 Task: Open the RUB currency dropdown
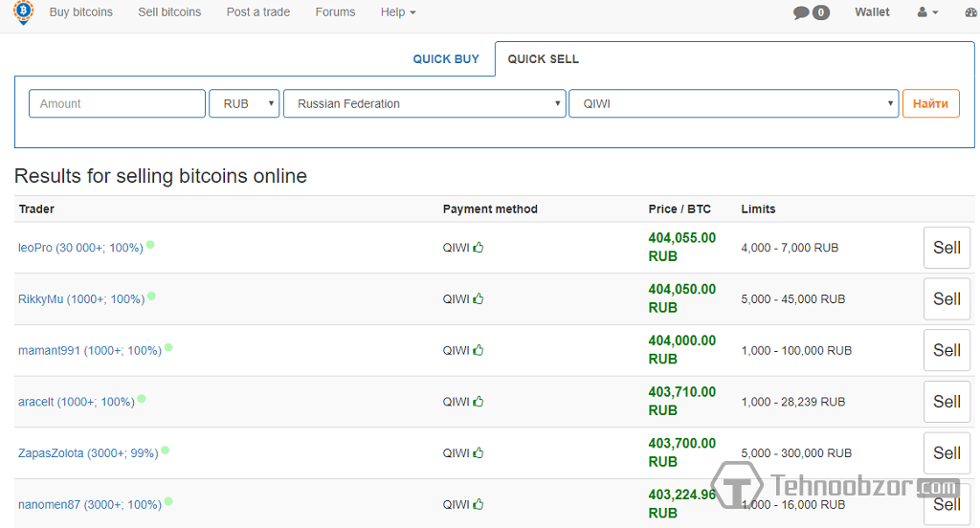pos(244,103)
